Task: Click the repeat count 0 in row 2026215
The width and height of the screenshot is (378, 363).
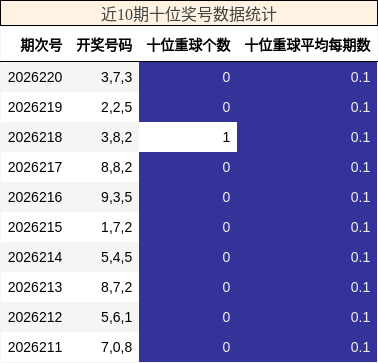Action: pyautogui.click(x=226, y=227)
